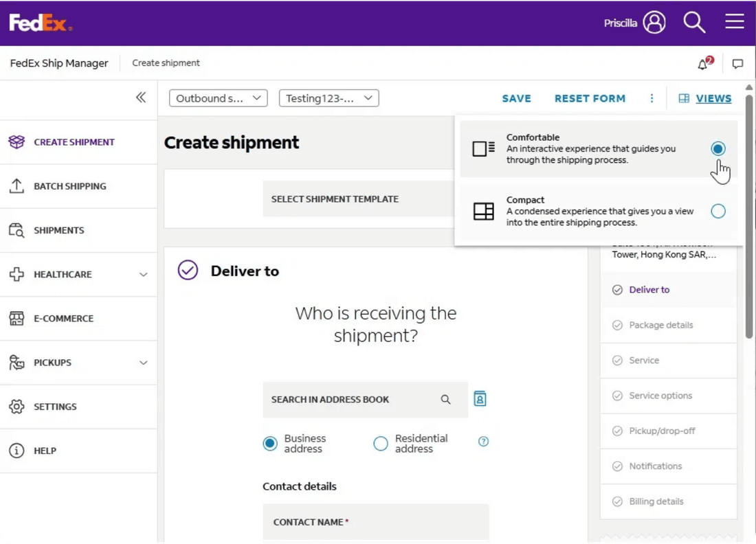Open the address book contact icon
The height and width of the screenshot is (544, 756).
pos(480,399)
